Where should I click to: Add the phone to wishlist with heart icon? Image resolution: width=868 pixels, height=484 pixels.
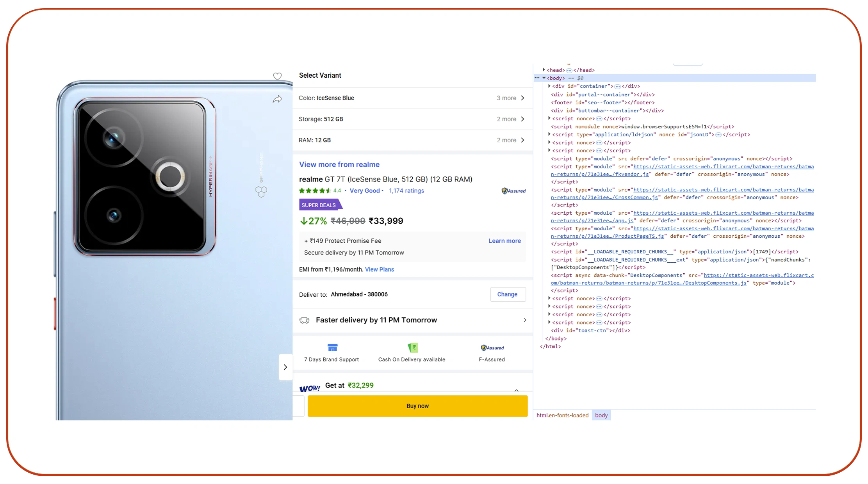coord(277,76)
